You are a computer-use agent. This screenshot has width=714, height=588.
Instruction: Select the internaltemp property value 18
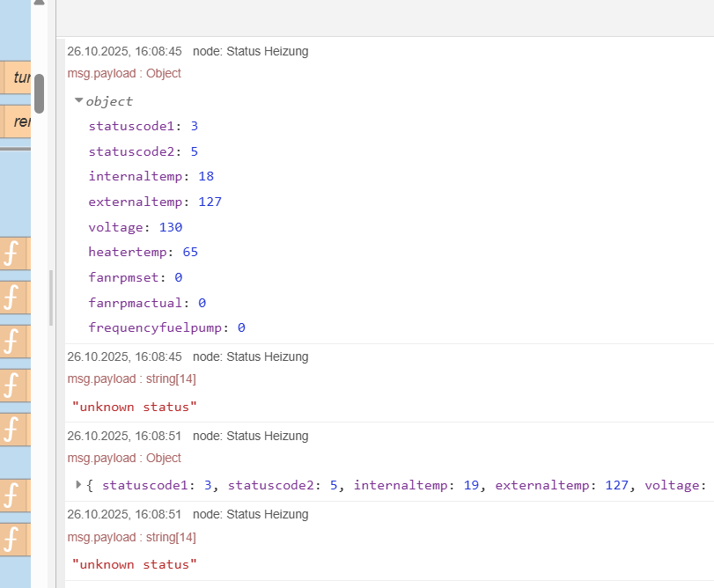point(206,176)
